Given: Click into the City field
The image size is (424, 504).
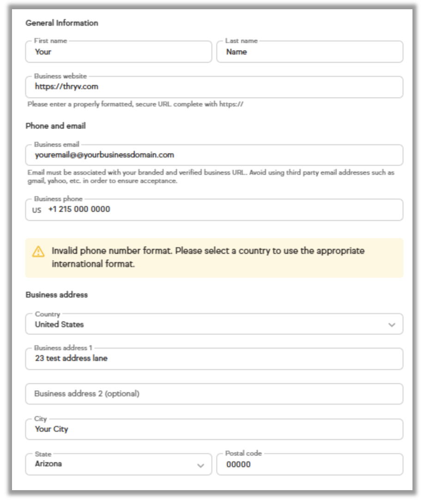Looking at the screenshot, I should 214,429.
